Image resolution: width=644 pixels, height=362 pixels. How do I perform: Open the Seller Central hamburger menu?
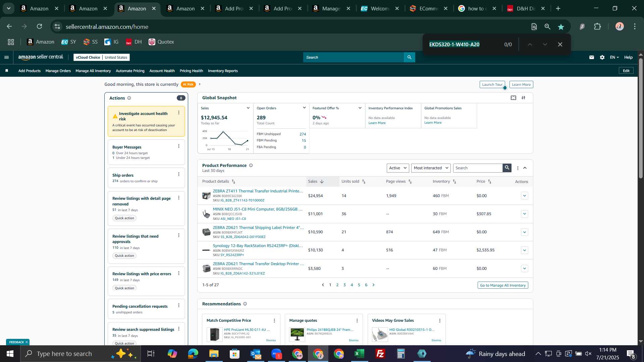click(x=6, y=57)
